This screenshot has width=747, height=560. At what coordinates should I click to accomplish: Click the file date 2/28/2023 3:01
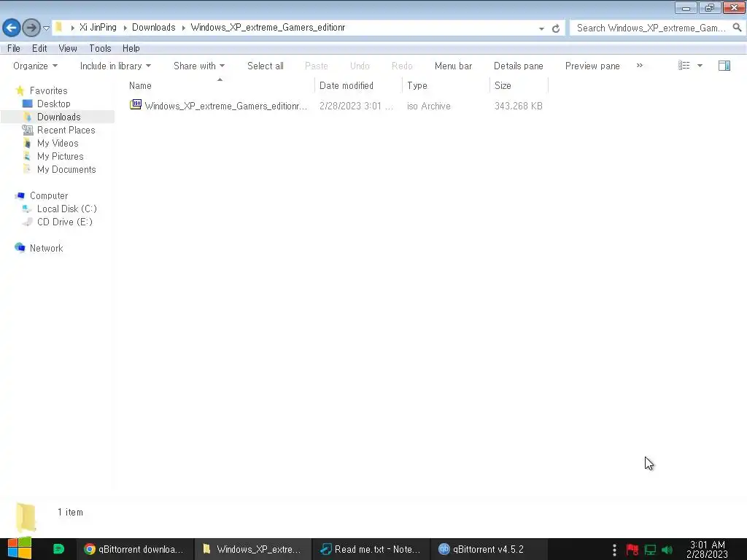tap(356, 106)
